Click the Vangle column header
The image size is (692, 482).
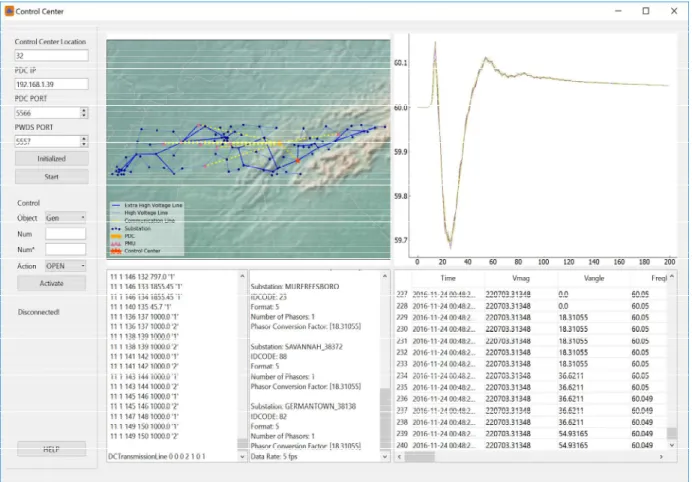594,278
